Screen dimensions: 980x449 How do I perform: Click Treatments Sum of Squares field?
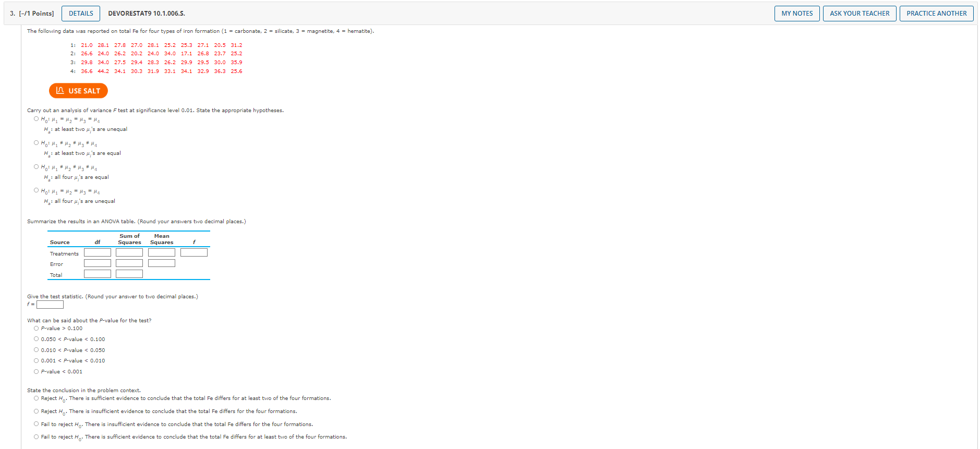point(129,252)
